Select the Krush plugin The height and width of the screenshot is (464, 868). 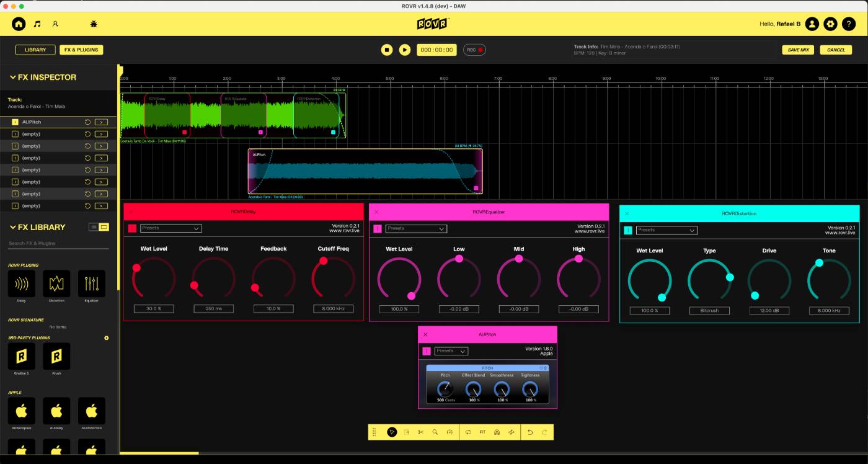point(56,357)
